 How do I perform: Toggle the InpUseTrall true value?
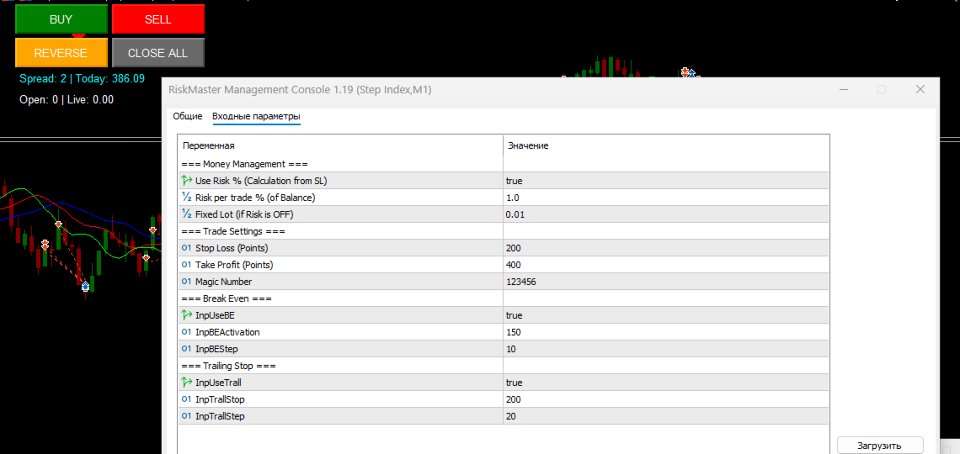click(x=514, y=382)
